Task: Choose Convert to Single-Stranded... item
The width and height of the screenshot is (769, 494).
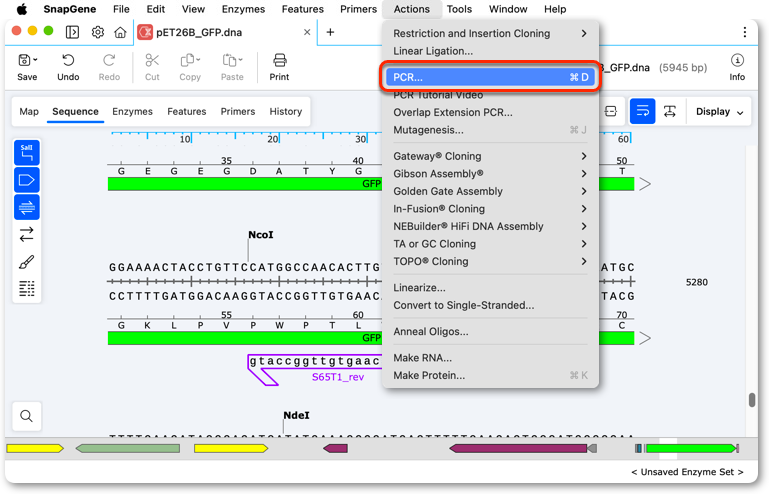Action: coord(490,305)
